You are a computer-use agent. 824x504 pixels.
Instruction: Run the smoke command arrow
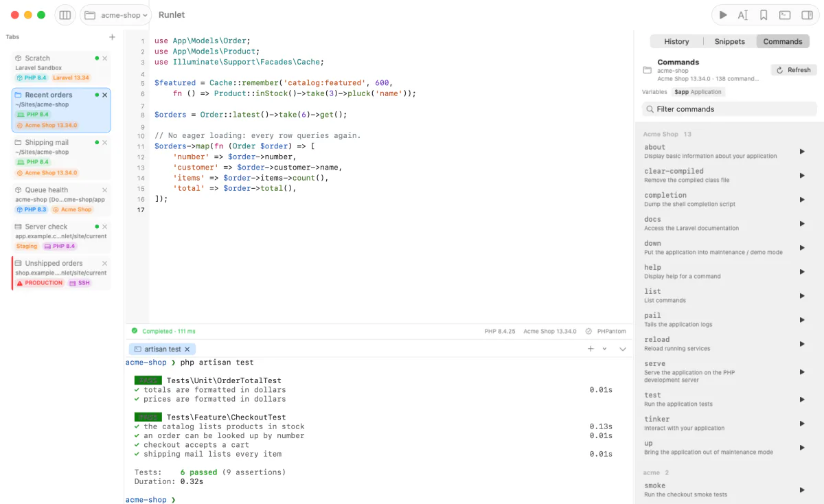pos(802,490)
